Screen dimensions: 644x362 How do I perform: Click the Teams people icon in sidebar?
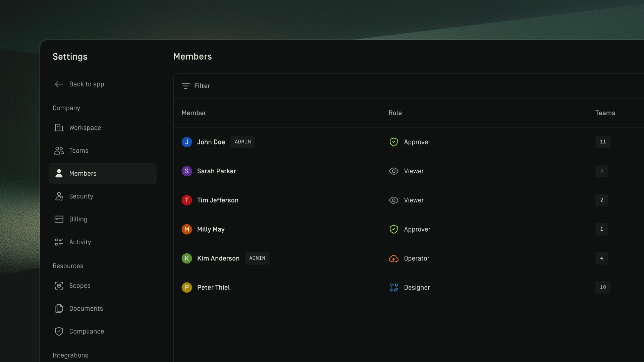59,150
